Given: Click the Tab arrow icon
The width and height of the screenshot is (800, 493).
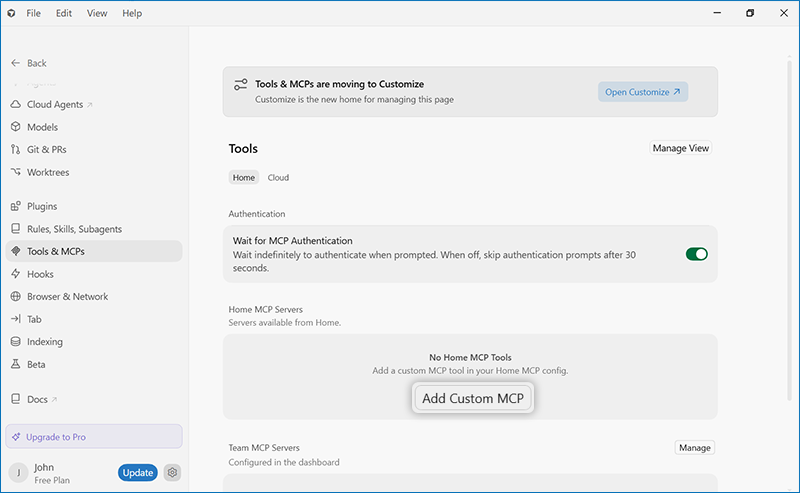Looking at the screenshot, I should point(16,319).
